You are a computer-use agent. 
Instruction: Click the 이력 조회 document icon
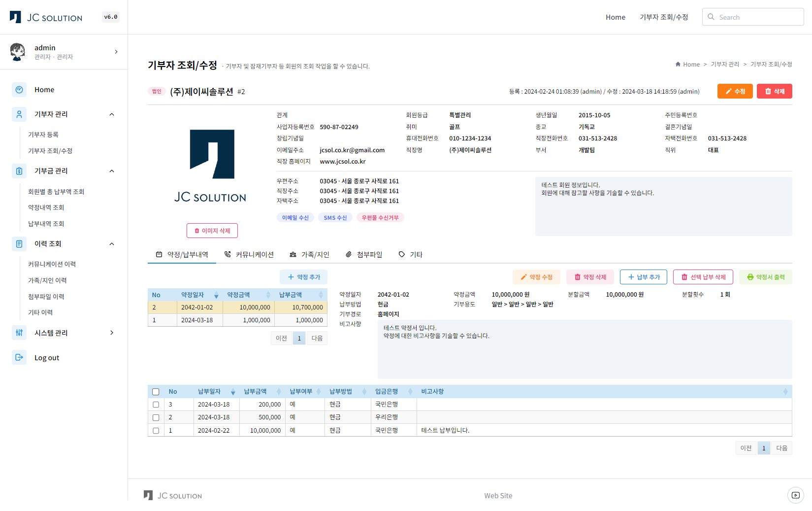click(x=19, y=244)
